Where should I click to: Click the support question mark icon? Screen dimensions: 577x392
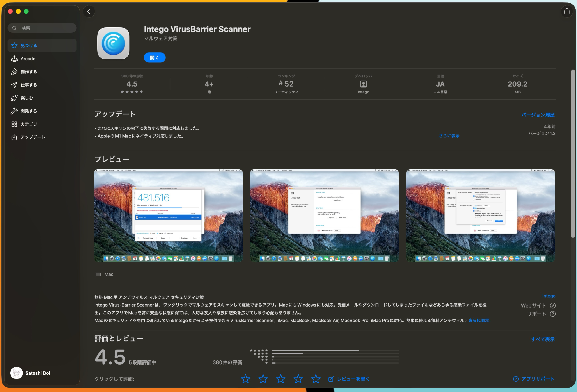[x=553, y=314]
